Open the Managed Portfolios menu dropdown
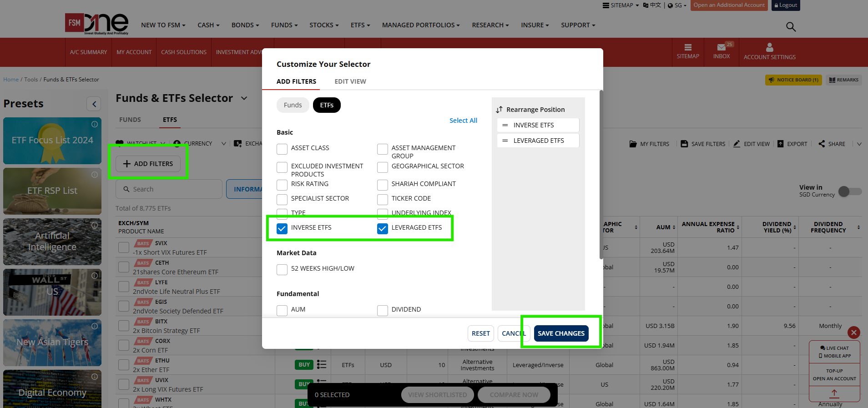The width and height of the screenshot is (868, 408). coord(421,25)
